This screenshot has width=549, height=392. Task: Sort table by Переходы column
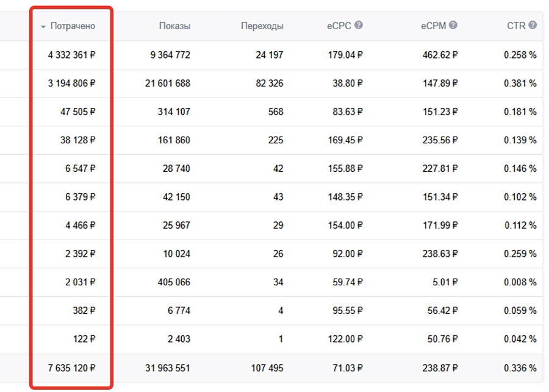262,26
